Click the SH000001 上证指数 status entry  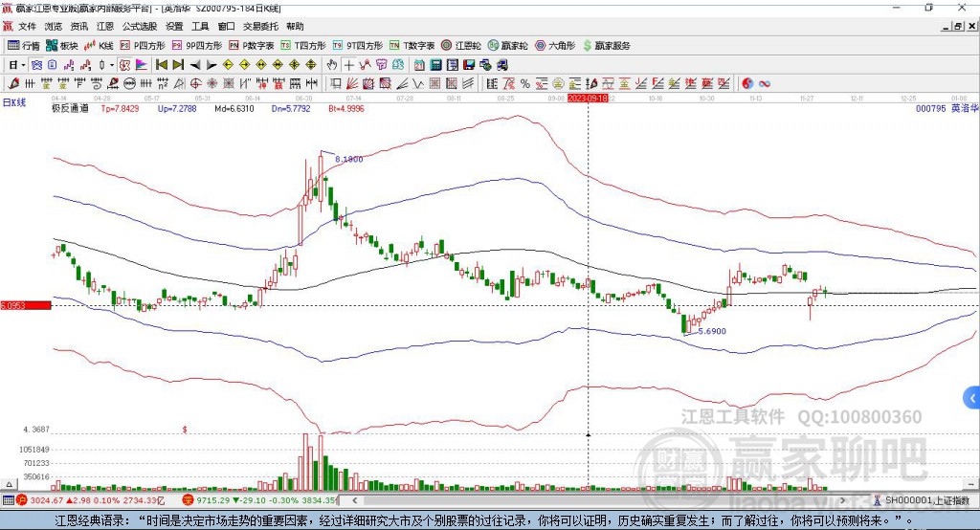(926, 500)
